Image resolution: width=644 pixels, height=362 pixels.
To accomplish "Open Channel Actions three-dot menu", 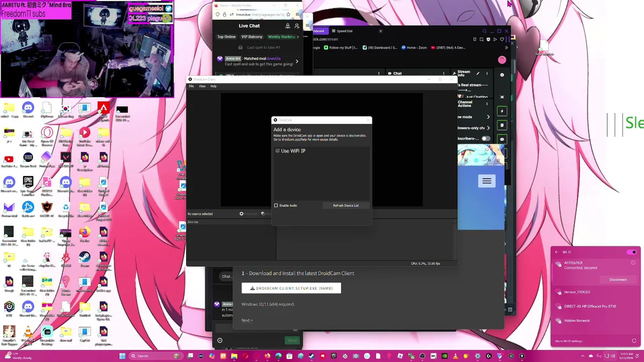I will (487, 104).
